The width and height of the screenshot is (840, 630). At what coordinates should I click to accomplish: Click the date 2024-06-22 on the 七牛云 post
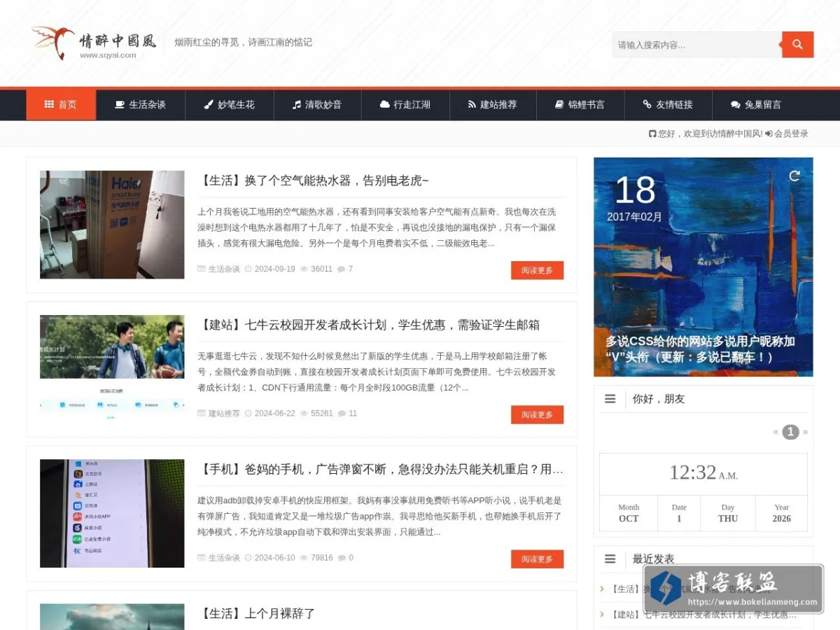tap(274, 414)
